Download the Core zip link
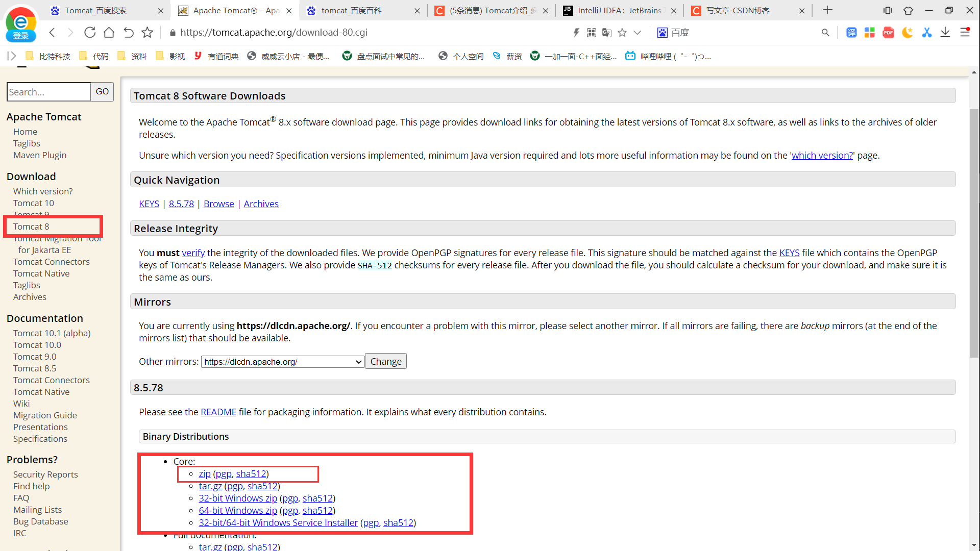 tap(205, 474)
